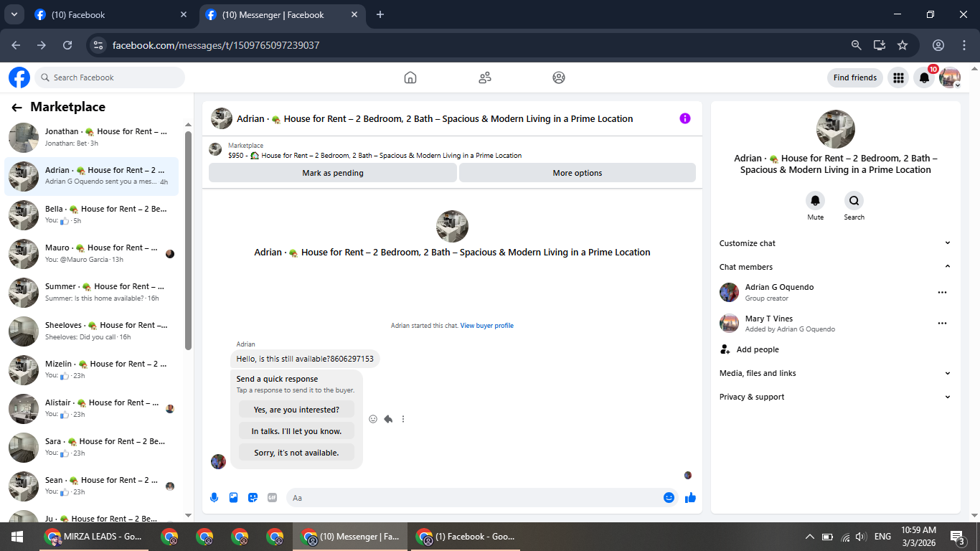Open a new browser tab
This screenshot has height=551, width=980.
[x=380, y=14]
